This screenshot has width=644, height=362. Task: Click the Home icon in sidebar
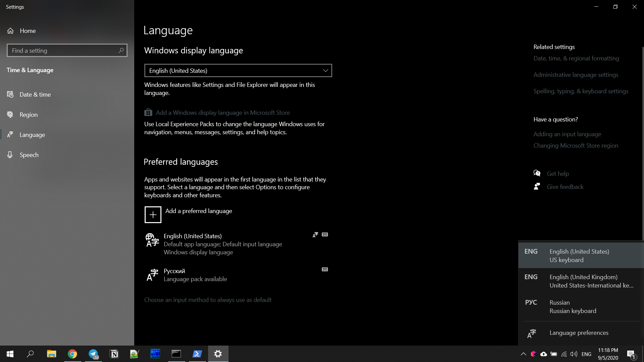pyautogui.click(x=10, y=31)
